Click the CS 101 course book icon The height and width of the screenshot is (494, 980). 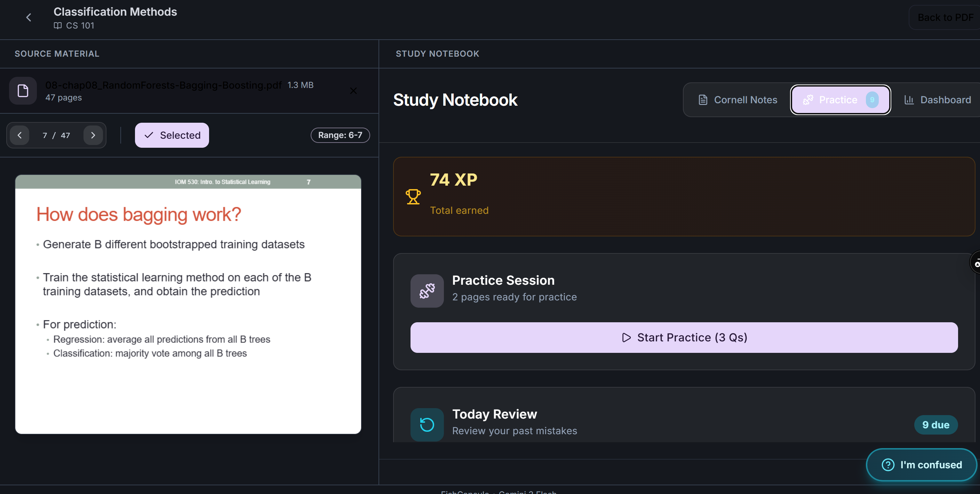pyautogui.click(x=57, y=25)
